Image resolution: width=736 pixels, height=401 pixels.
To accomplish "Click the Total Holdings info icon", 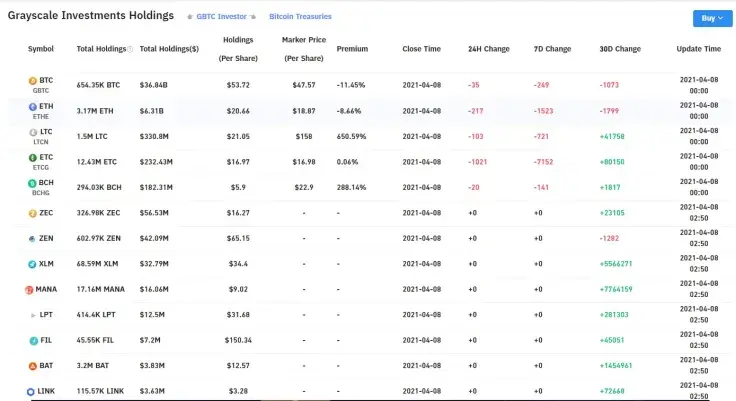I will point(130,49).
